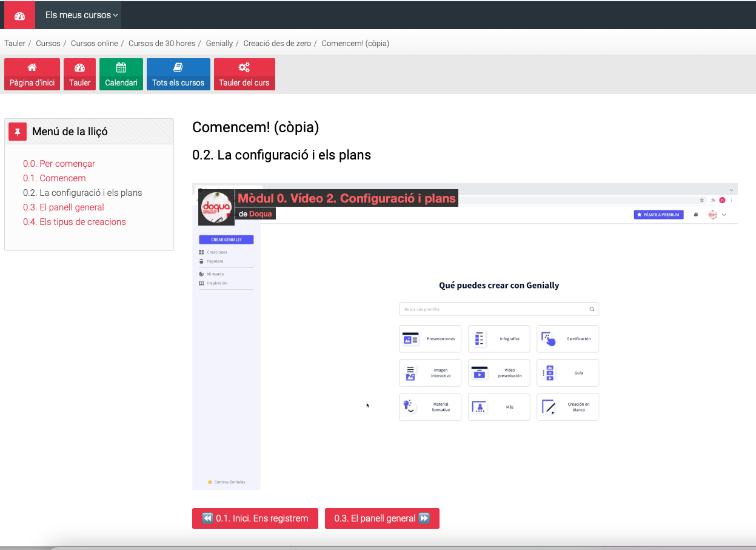Click the notification bell icon in video
756x550 pixels.
pos(696,215)
